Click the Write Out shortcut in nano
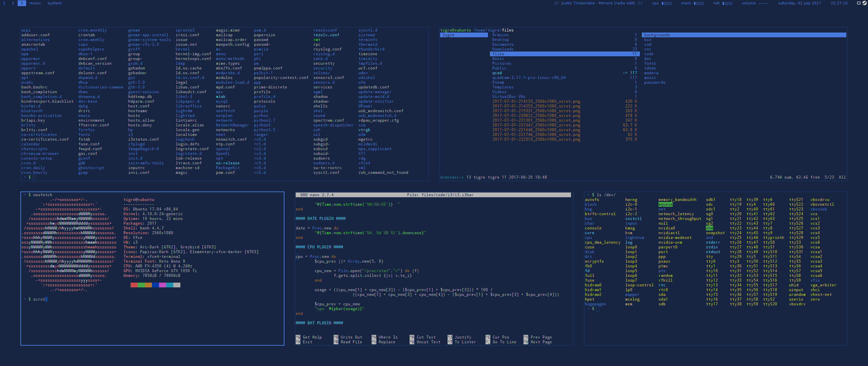 coord(351,337)
